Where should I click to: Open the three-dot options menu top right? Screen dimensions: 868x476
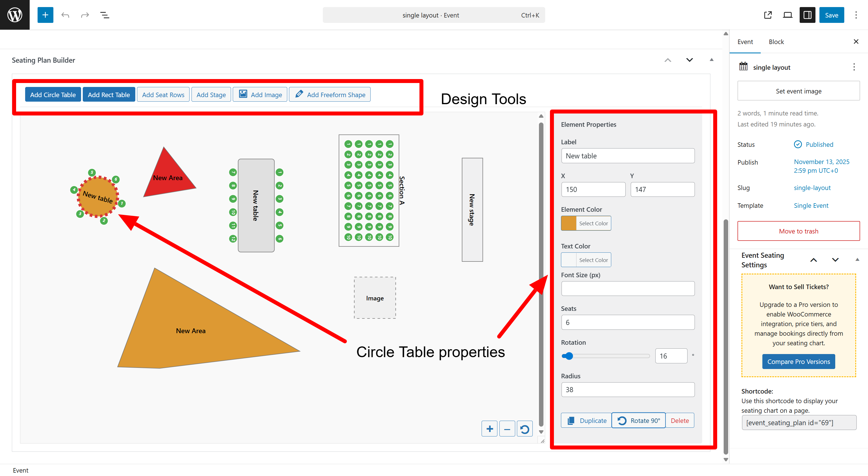click(x=856, y=15)
